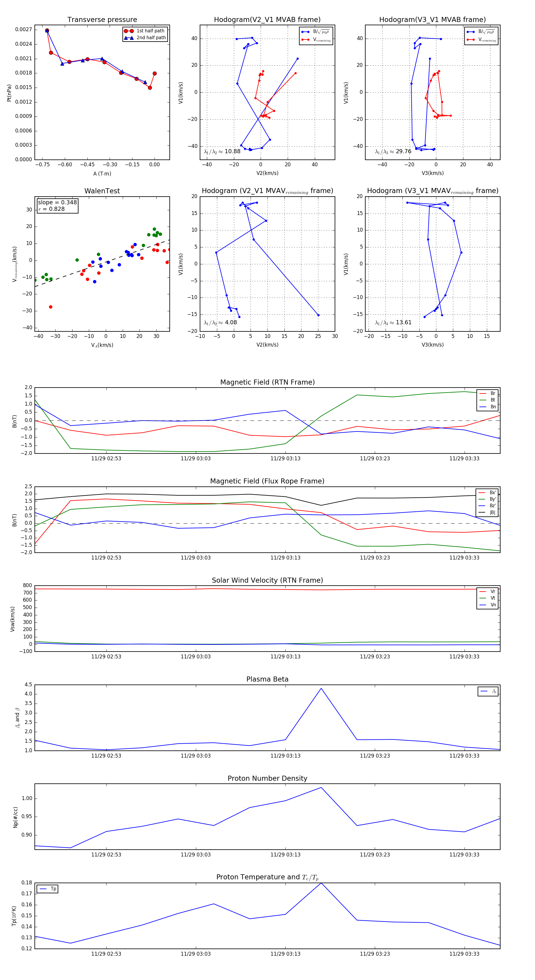Click the 'Tp' legend entry
This screenshot has height=980, width=535.
48,889
